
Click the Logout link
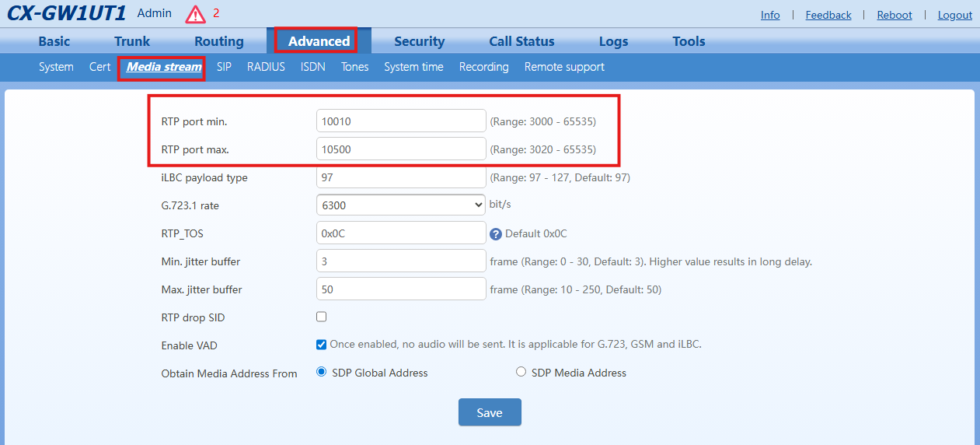click(954, 15)
